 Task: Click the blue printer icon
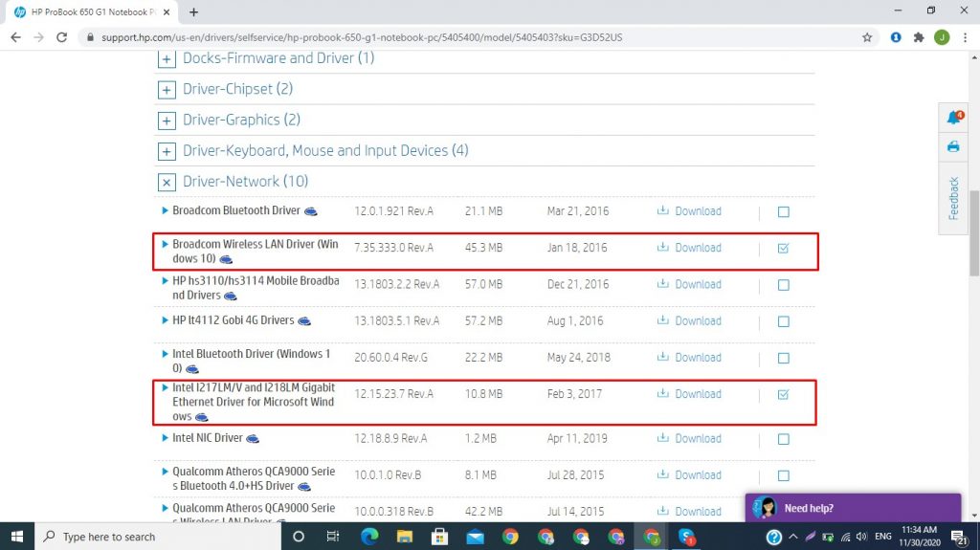coord(953,146)
